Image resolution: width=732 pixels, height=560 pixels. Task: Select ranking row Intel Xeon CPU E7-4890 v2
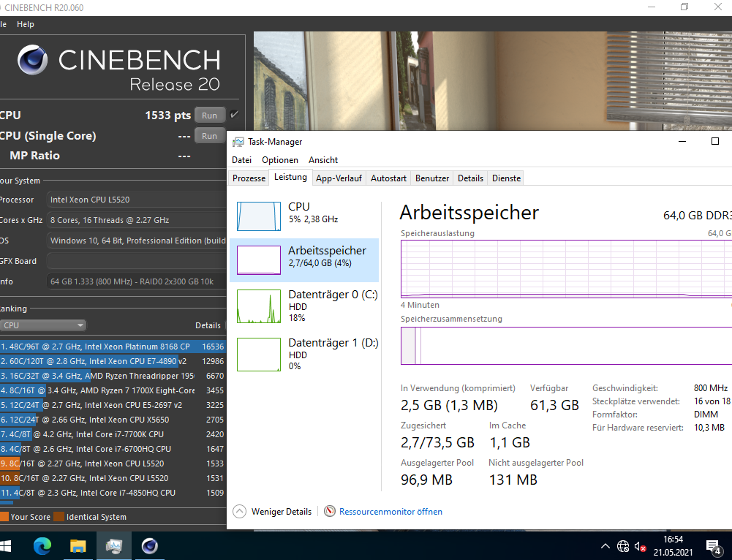(113, 361)
